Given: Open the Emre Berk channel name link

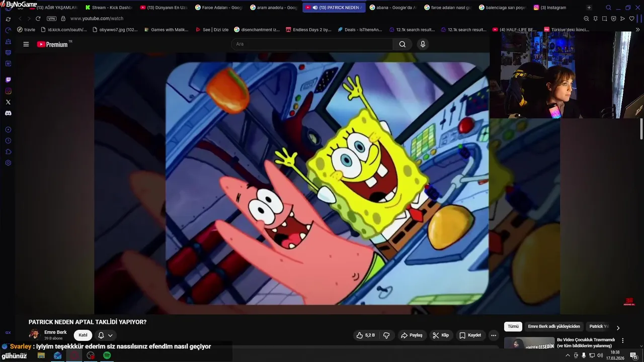Looking at the screenshot, I should [x=55, y=332].
